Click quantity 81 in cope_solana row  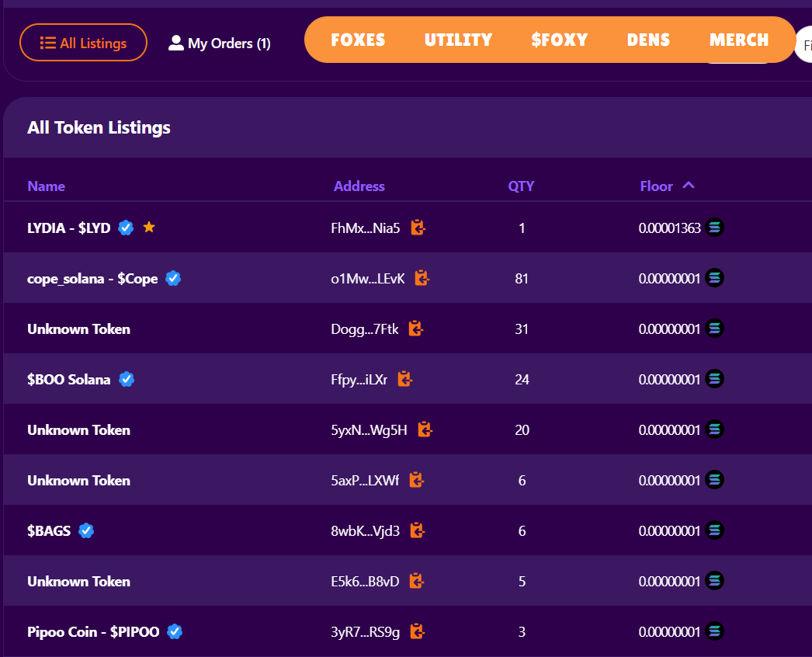point(522,279)
